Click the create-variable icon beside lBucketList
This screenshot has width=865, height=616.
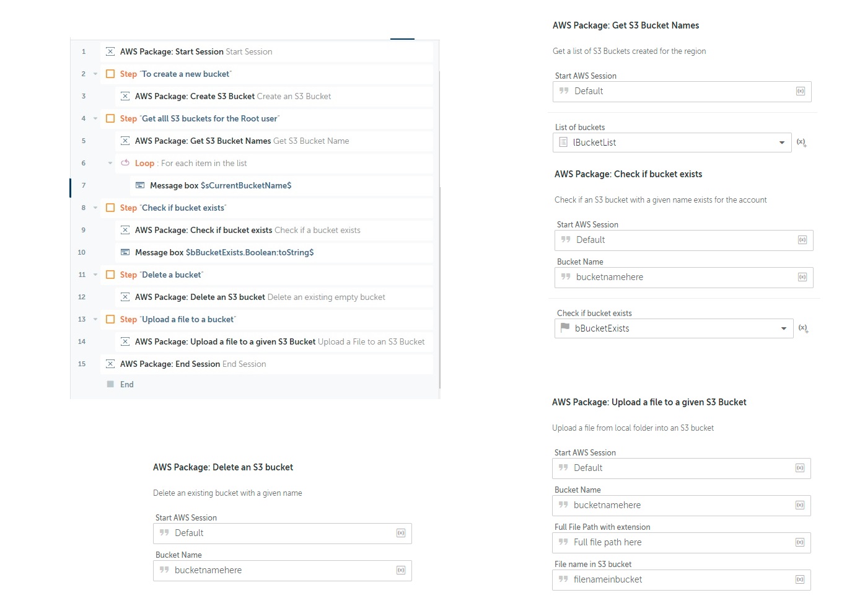click(x=801, y=143)
